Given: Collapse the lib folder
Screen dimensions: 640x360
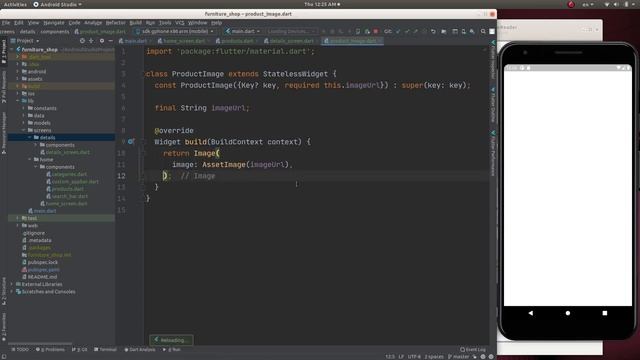Looking at the screenshot, I should coord(18,101).
